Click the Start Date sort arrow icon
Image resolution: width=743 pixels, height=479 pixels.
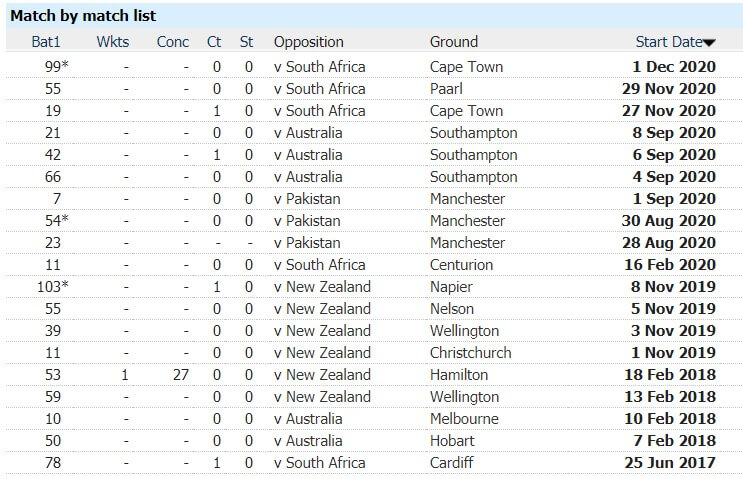pos(709,43)
